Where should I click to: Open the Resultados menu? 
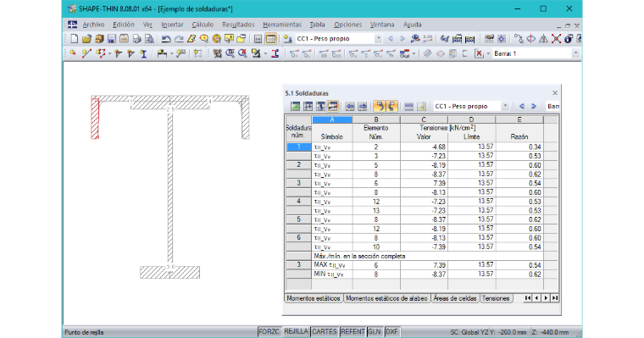[238, 25]
